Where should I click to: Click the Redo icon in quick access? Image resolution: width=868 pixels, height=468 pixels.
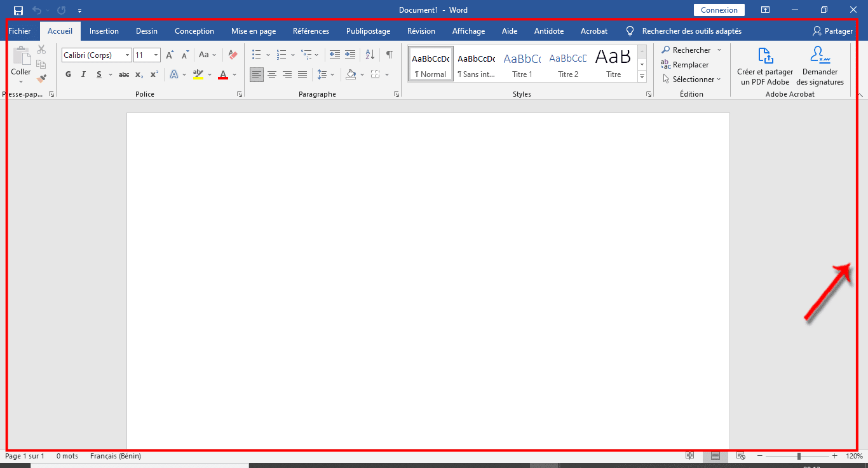(x=61, y=10)
